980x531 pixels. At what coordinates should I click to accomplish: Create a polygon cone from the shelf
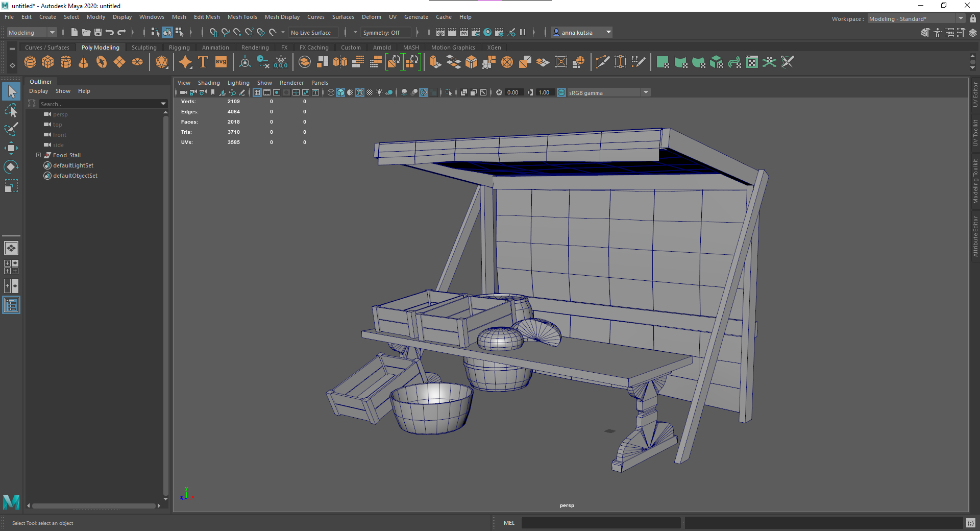[84, 62]
